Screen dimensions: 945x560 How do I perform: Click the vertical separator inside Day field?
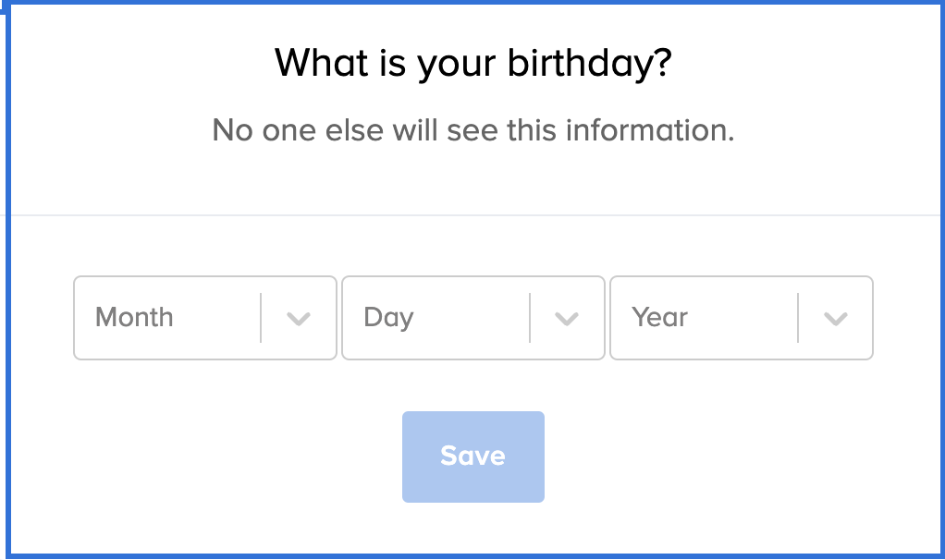click(x=530, y=318)
